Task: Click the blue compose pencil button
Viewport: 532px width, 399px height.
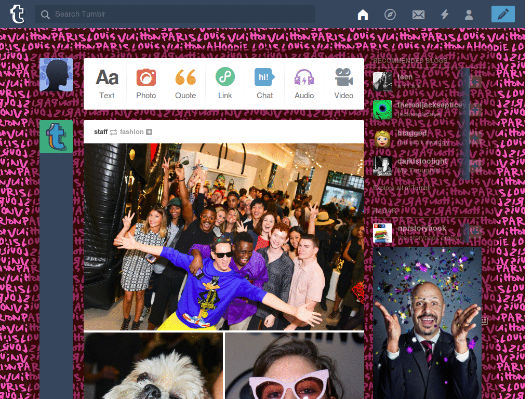Action: click(503, 14)
